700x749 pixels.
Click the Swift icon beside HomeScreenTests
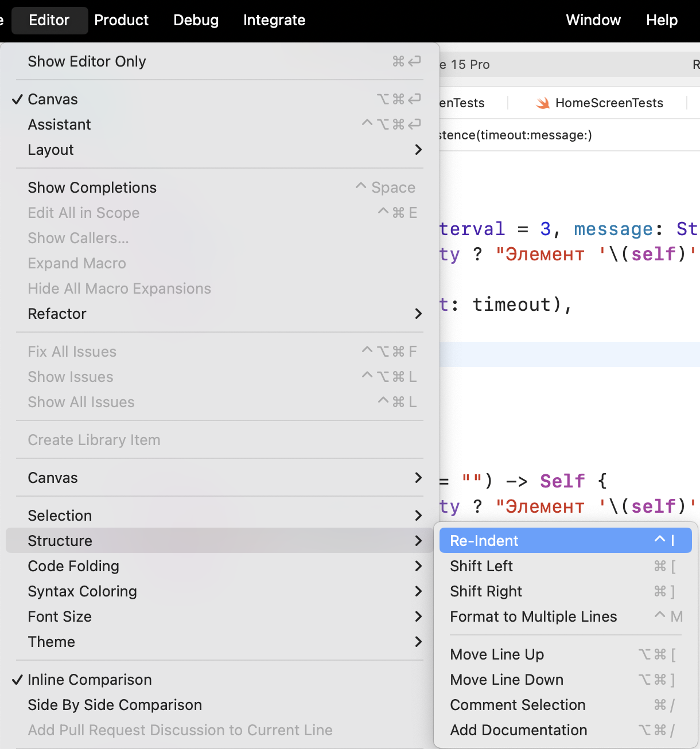542,103
